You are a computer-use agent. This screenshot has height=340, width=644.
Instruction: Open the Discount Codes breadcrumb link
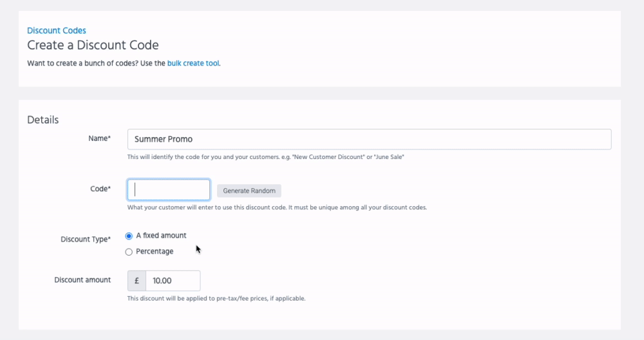(x=57, y=30)
